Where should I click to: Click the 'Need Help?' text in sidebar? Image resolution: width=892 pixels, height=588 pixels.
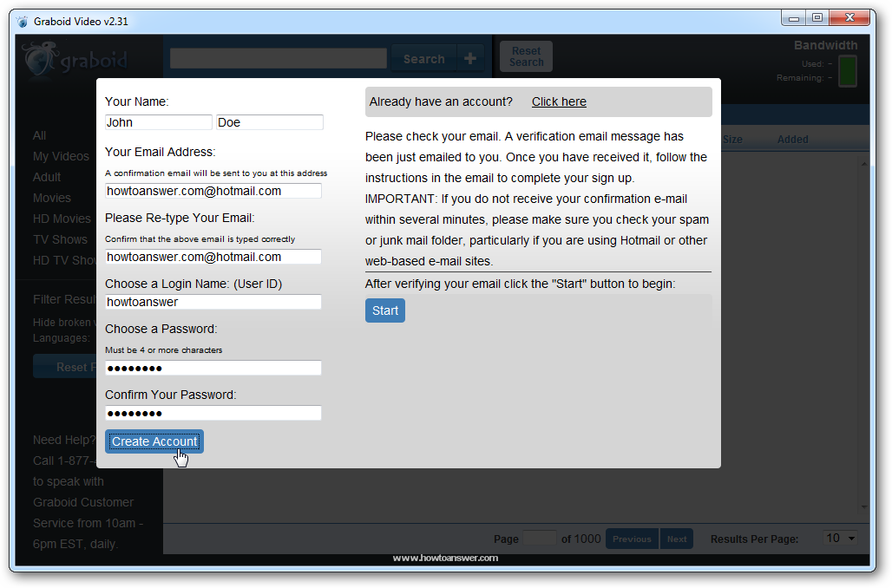(x=64, y=441)
